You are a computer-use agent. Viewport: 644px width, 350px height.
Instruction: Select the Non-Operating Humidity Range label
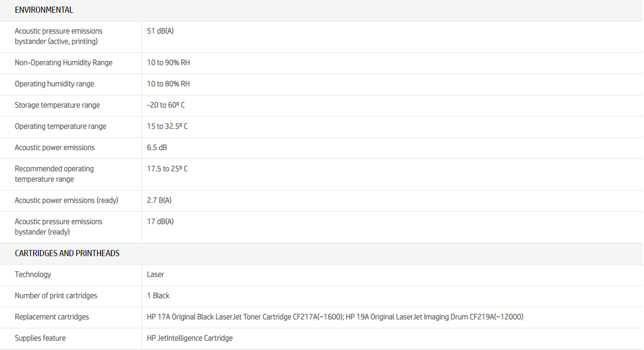64,63
